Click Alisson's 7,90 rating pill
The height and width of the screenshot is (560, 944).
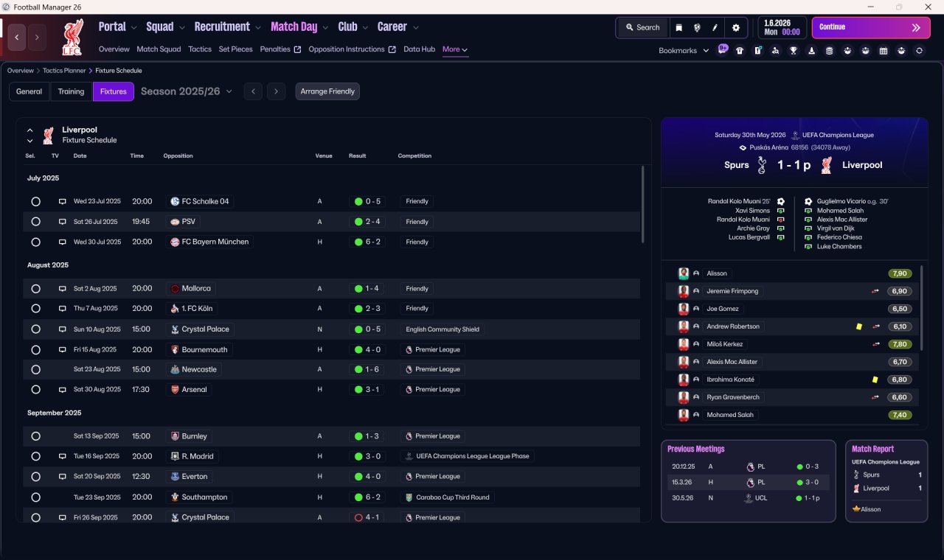900,273
